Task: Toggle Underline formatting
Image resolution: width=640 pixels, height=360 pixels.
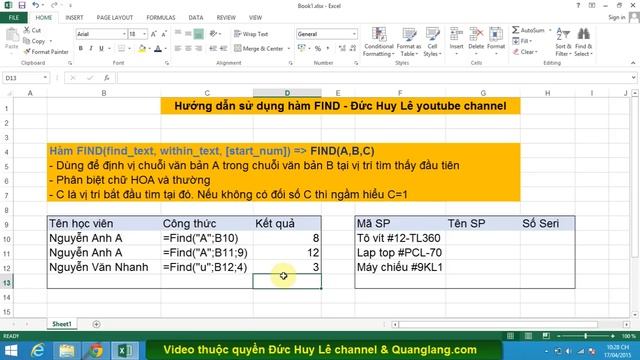Action: [101, 48]
